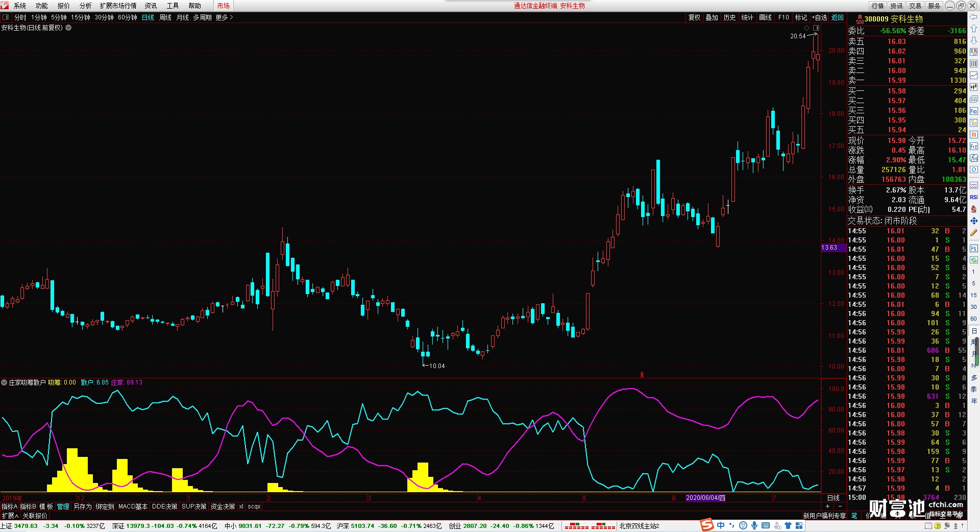
Task: Click the 行情 button at top right
Action: (878, 6)
